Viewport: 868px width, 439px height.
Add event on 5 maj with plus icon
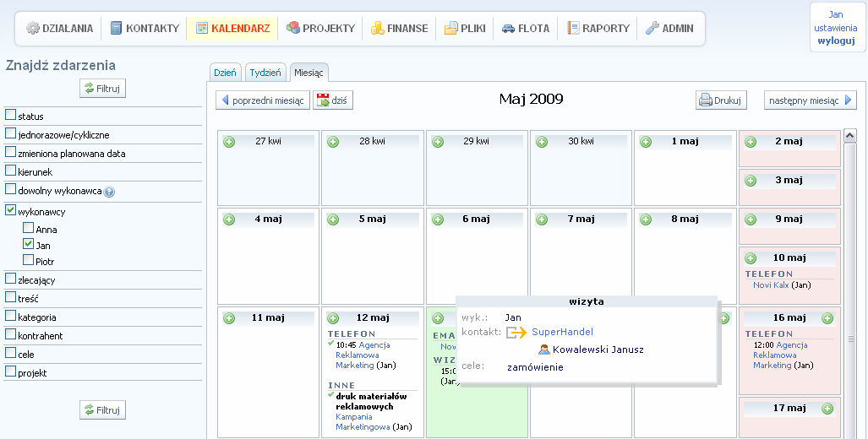333,219
